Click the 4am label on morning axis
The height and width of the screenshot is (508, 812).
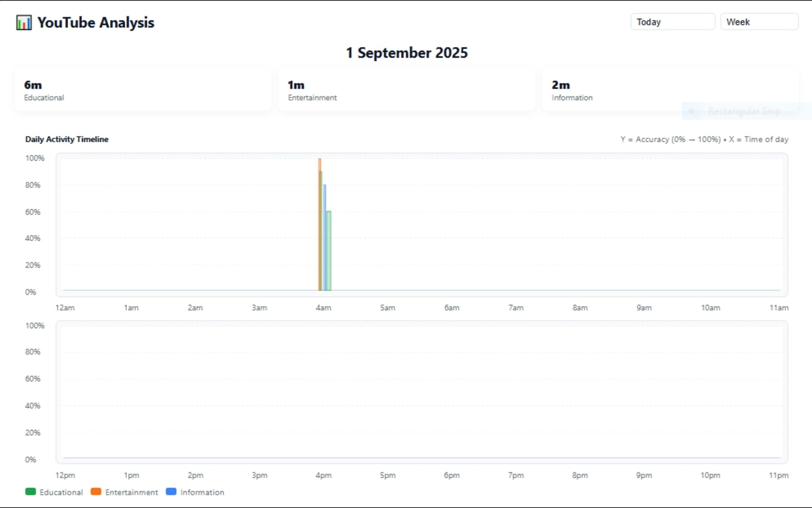pyautogui.click(x=323, y=308)
